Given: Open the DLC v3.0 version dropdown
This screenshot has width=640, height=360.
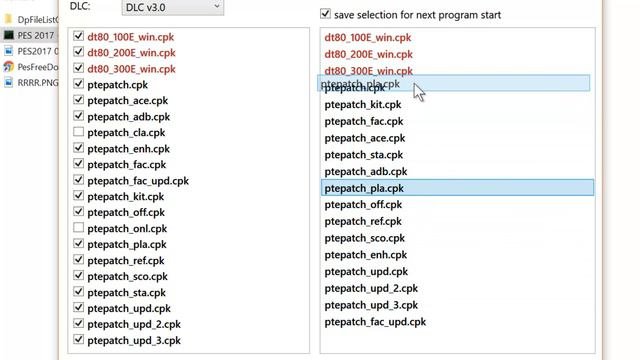Looking at the screenshot, I should pos(173,7).
